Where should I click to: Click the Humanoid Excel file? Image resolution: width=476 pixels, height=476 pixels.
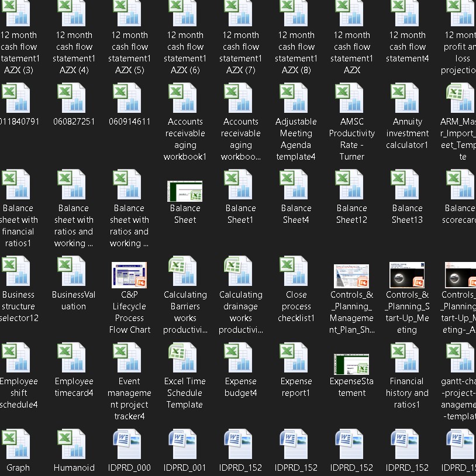pyautogui.click(x=74, y=444)
